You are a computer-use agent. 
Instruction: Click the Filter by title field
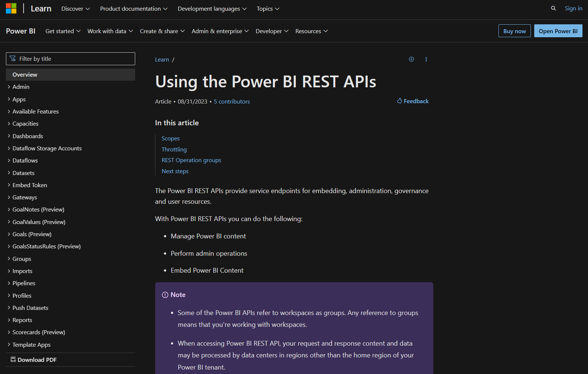[70, 59]
